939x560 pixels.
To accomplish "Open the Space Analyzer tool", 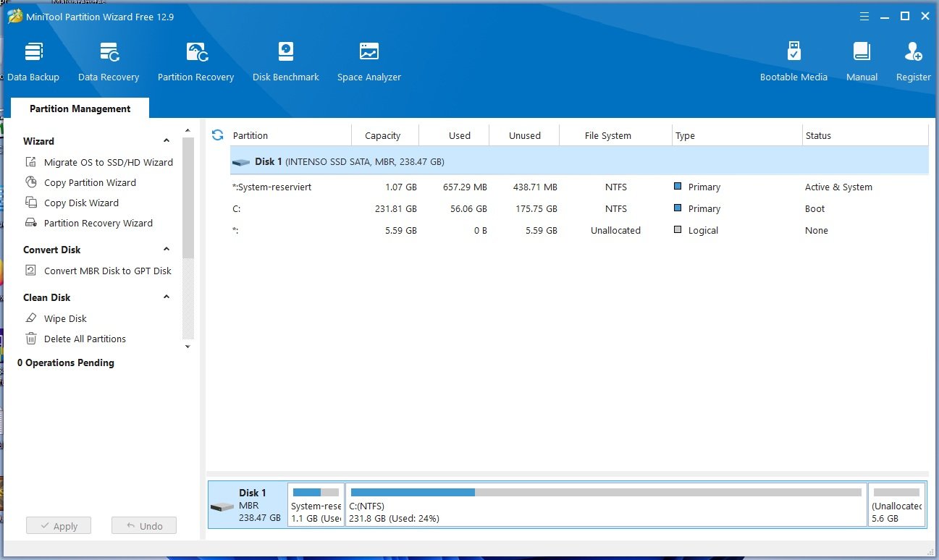I will (369, 61).
